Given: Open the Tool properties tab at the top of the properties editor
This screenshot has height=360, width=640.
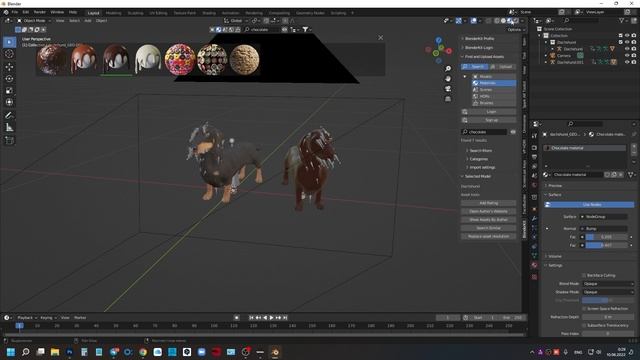Looking at the screenshot, I should pyautogui.click(x=535, y=136).
